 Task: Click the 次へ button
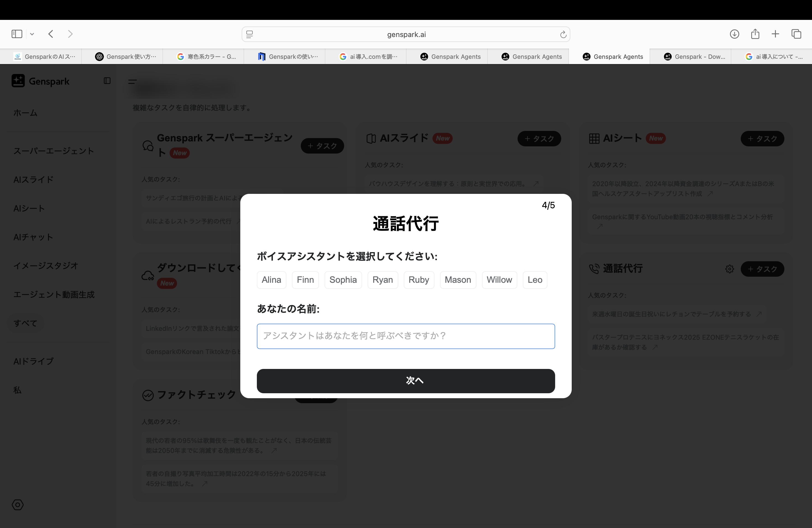[x=406, y=381]
